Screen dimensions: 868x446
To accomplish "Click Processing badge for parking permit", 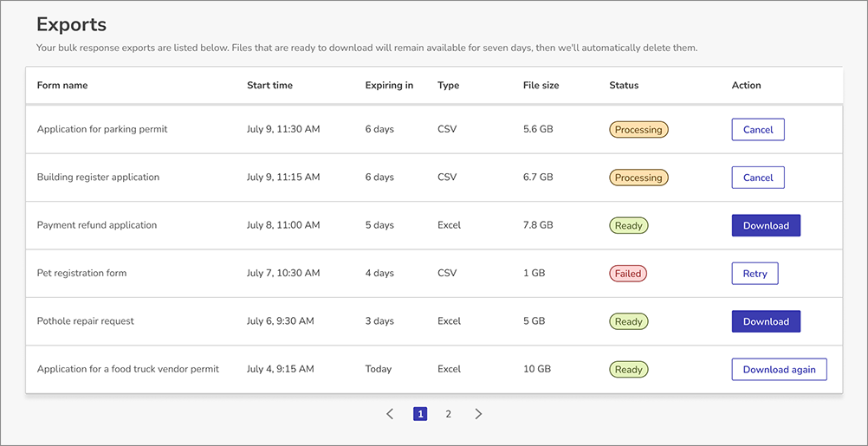I will click(x=638, y=130).
